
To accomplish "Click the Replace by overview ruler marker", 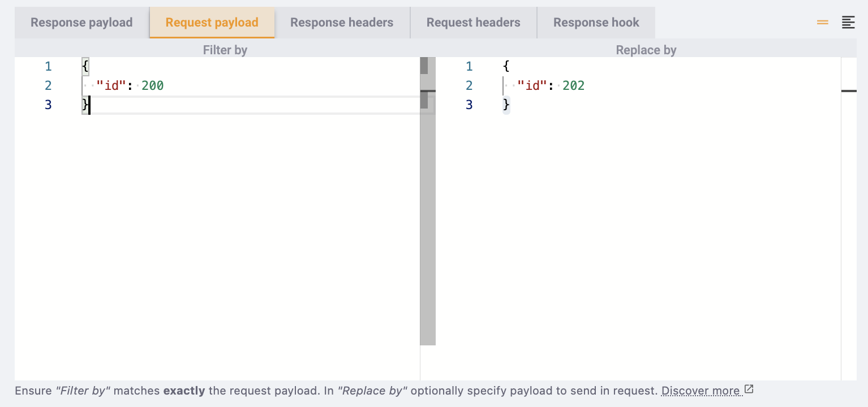I will (x=848, y=91).
